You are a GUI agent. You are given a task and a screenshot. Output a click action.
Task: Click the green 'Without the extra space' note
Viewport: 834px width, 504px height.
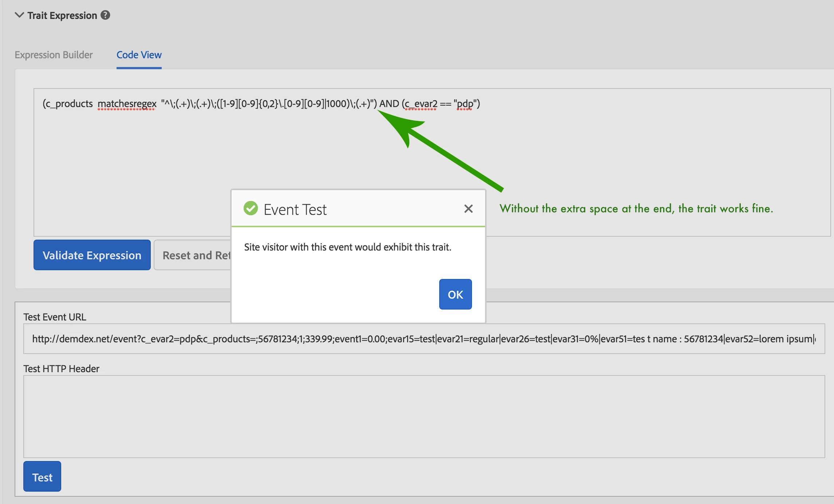tap(636, 209)
